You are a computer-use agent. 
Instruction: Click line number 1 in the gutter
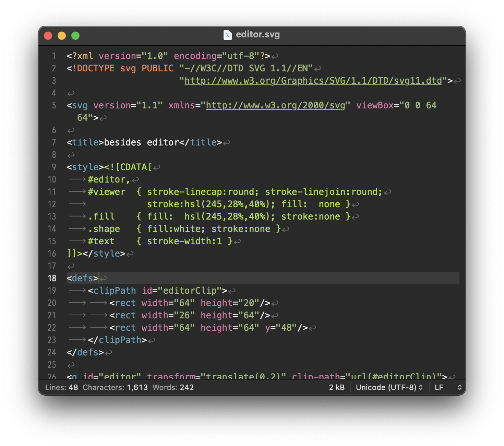pos(54,56)
